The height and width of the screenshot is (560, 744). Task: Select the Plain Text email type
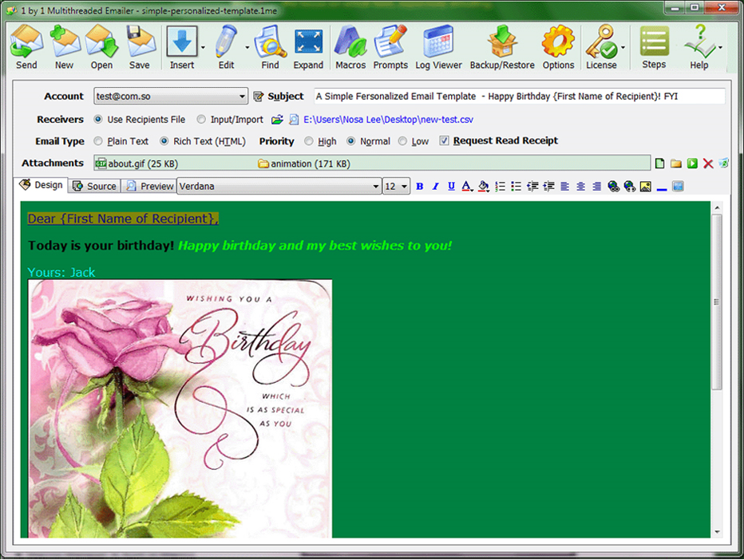[x=98, y=141]
